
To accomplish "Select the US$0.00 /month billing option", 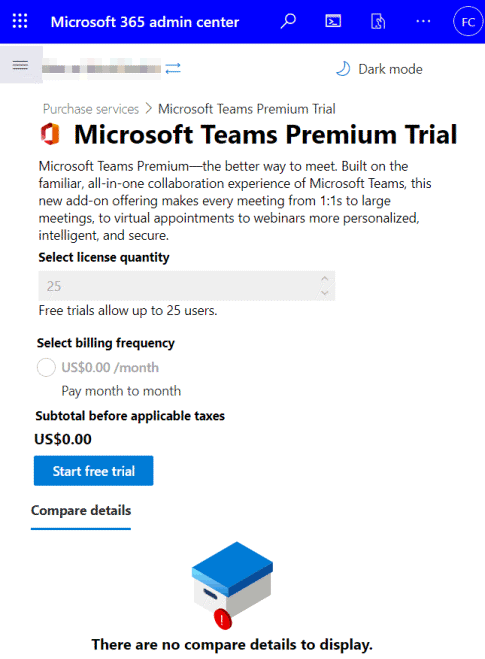I will pos(46,367).
